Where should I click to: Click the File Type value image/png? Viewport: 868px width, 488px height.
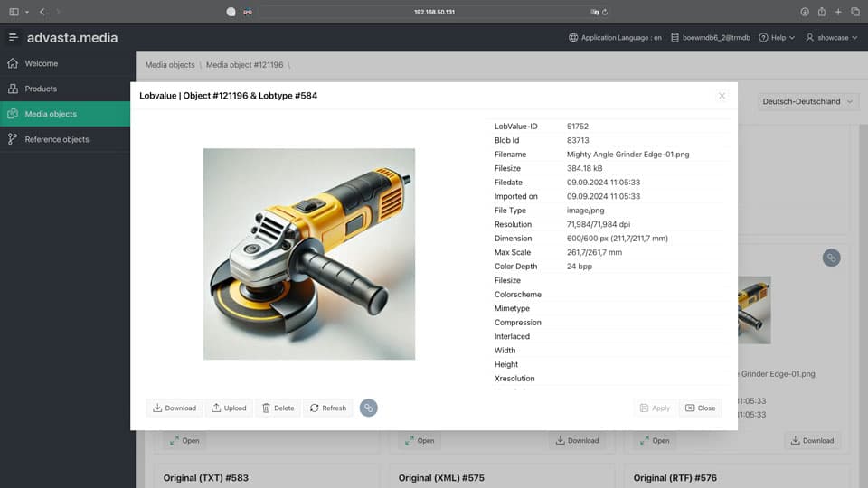(585, 211)
